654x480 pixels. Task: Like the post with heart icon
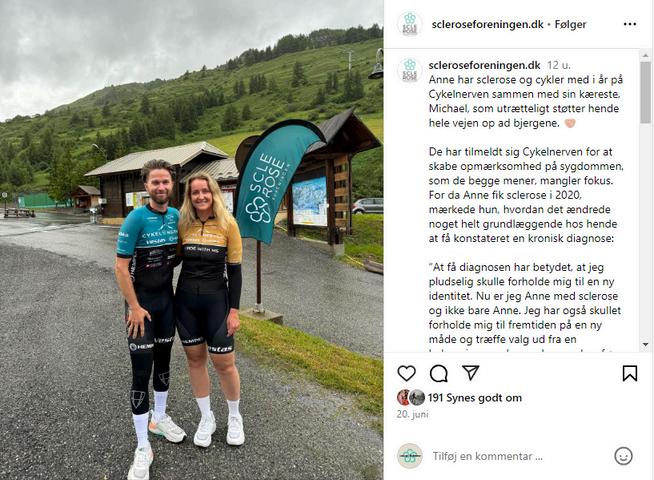coord(406,373)
